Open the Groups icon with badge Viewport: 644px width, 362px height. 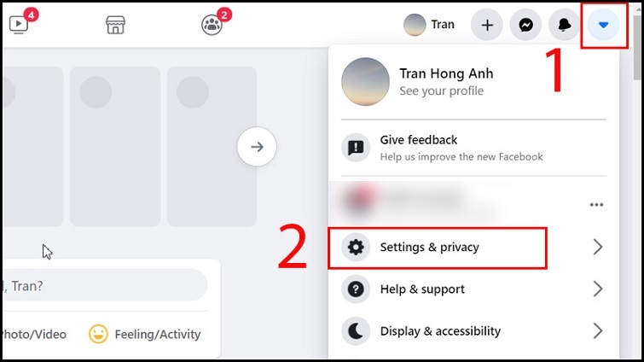click(x=212, y=25)
